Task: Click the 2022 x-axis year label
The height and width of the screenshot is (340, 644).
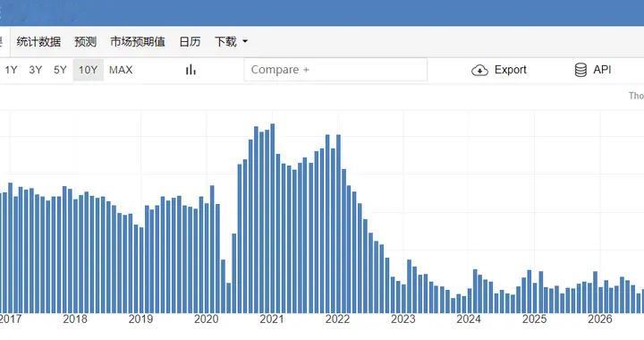Action: pos(337,319)
